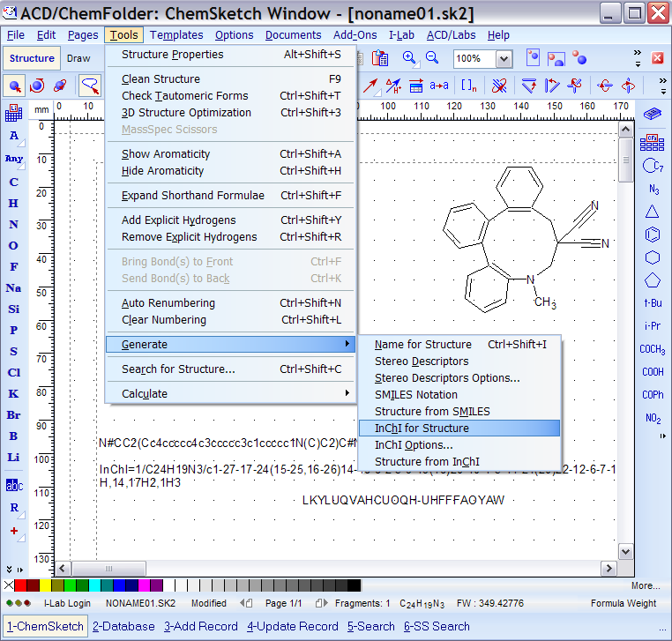This screenshot has height=641, width=672.
Task: Choose Structure from InChI
Action: point(459,461)
